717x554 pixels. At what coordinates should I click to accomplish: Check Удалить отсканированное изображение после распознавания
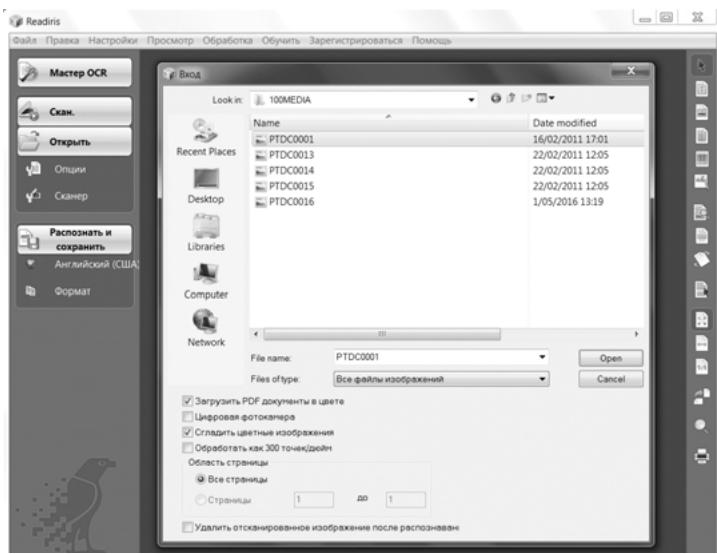[187, 527]
